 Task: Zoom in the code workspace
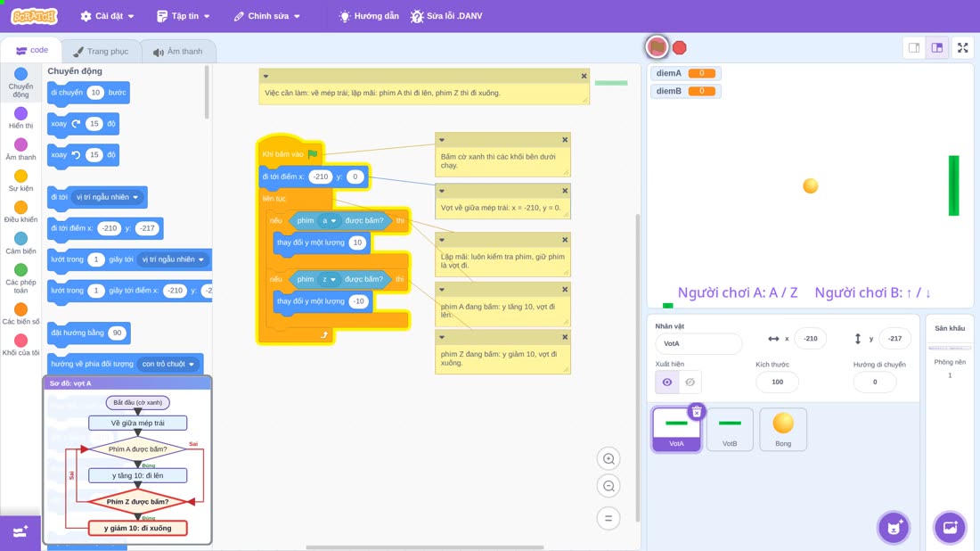608,458
